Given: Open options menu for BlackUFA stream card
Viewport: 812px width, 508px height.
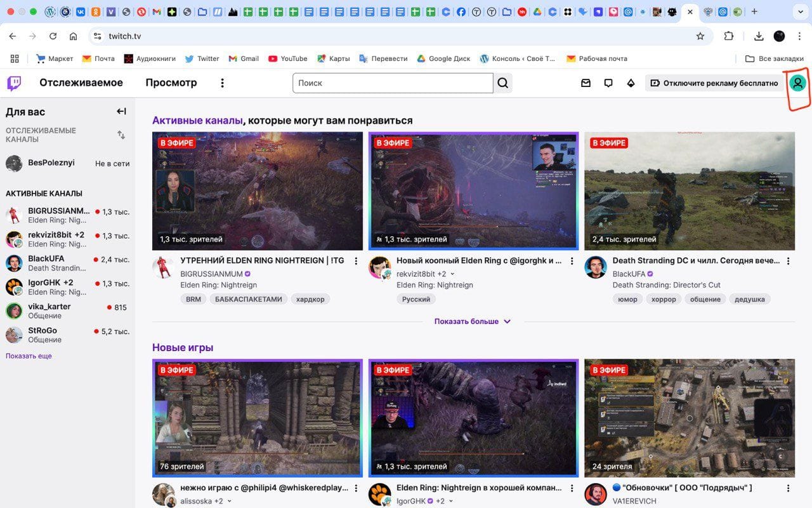Looking at the screenshot, I should pyautogui.click(x=788, y=261).
